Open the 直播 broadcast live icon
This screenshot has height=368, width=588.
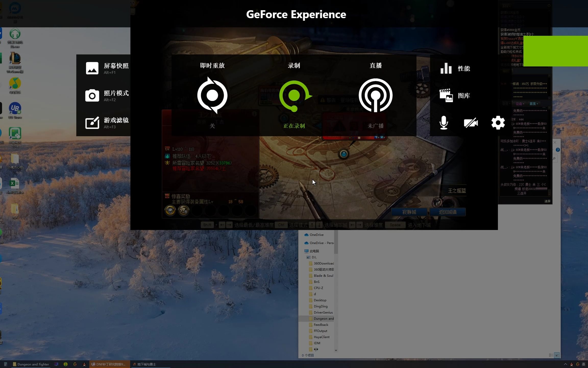(x=376, y=95)
